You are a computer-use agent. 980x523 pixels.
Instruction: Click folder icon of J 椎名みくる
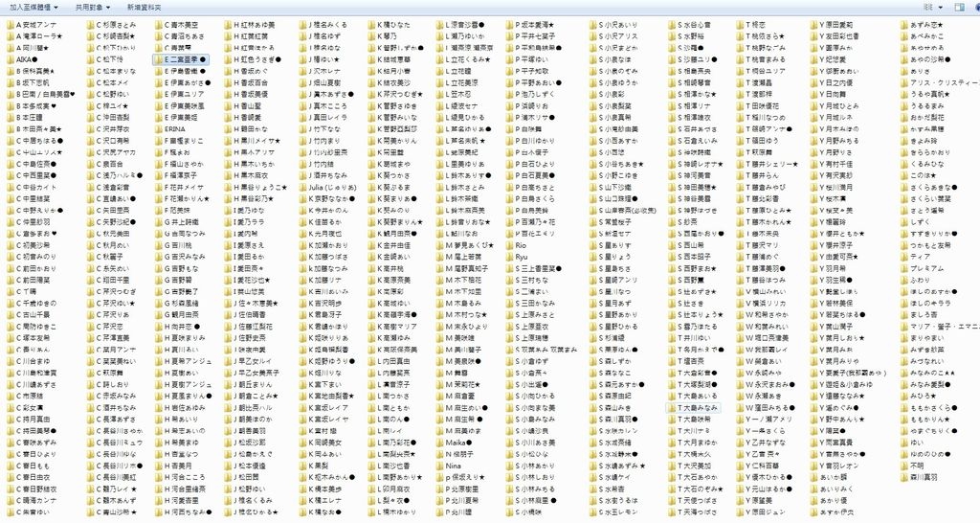click(x=302, y=25)
